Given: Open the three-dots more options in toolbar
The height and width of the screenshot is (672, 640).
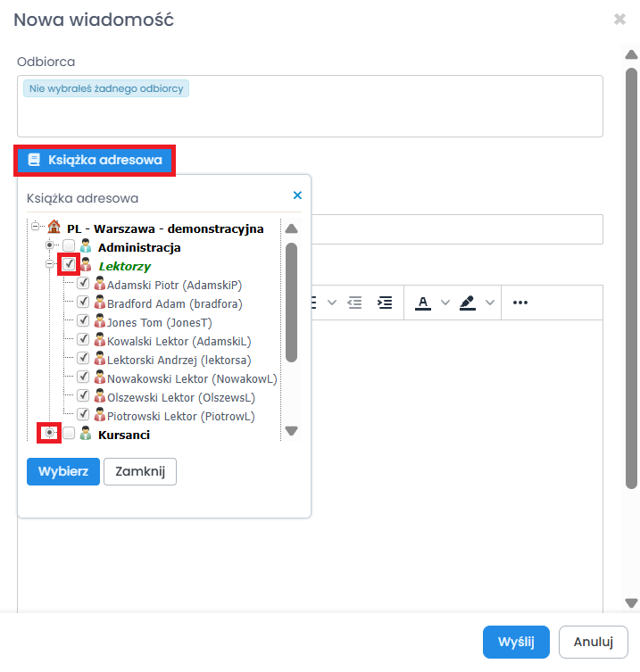Looking at the screenshot, I should (x=520, y=303).
